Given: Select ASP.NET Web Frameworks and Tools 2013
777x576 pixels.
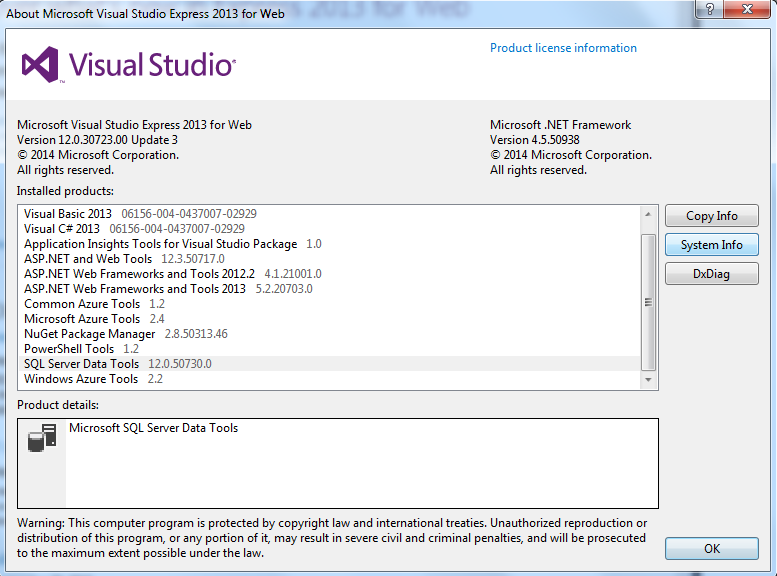Looking at the screenshot, I should click(330, 288).
